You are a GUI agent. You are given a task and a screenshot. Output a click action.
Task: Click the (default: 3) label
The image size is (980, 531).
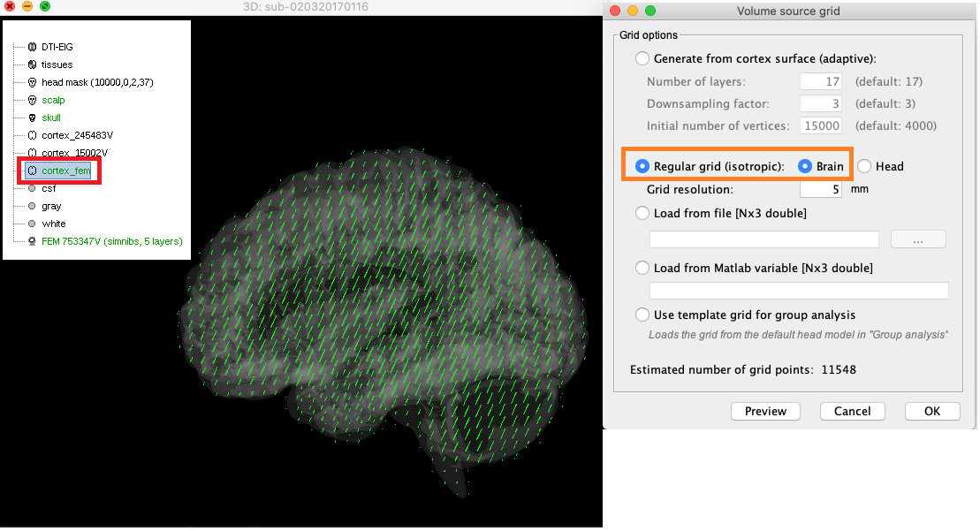(x=885, y=103)
